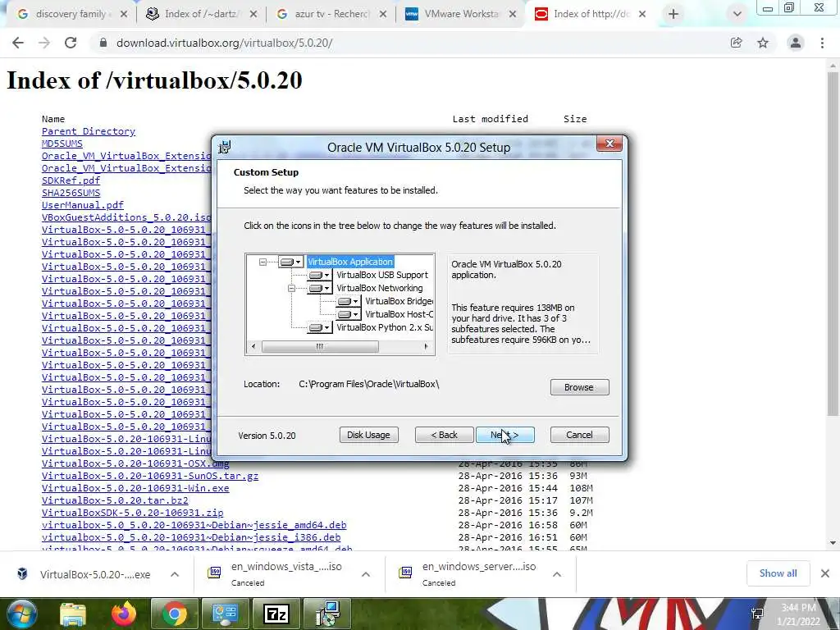
Task: Click the address bar URL
Action: (225, 43)
